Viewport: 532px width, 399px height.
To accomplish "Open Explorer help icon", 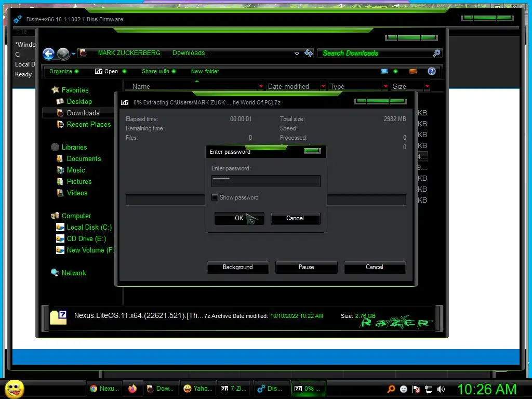I will 432,71.
